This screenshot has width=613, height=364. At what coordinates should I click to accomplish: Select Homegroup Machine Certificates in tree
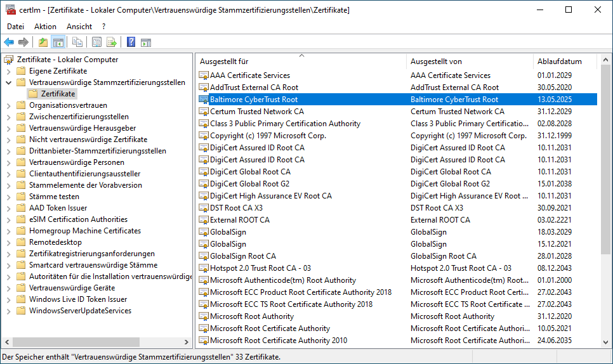pos(85,231)
